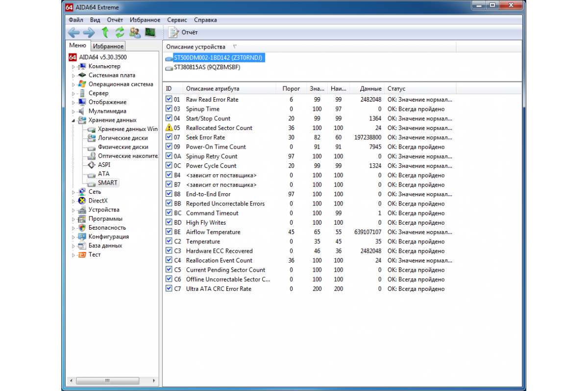Viewport: 588px width, 391px height.
Task: Refresh the page with green arrows icon
Action: [120, 33]
